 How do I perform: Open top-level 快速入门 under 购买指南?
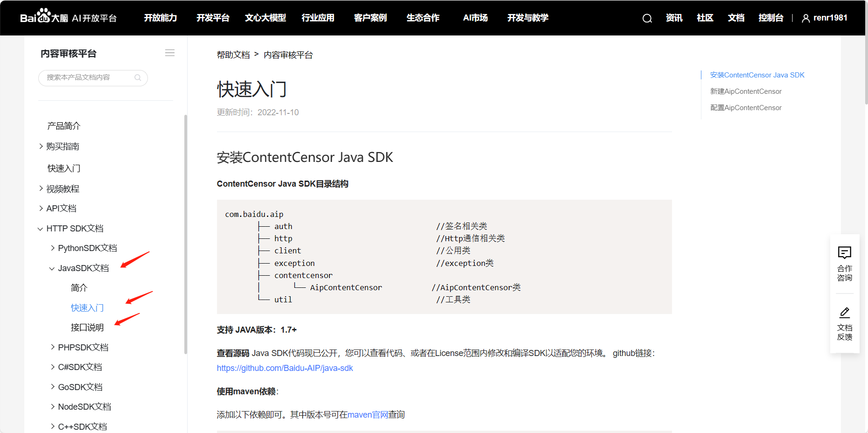[x=64, y=168]
